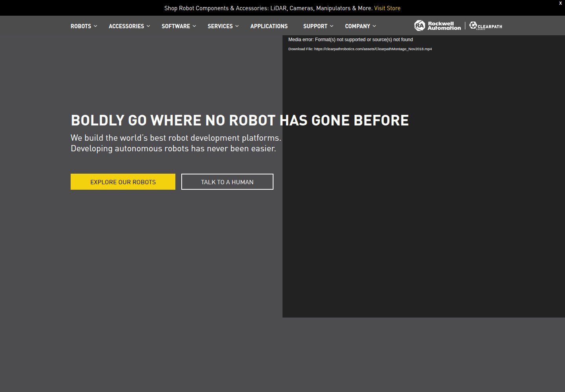Open the SERVICES menu
Image resolution: width=565 pixels, height=392 pixels.
pos(220,26)
